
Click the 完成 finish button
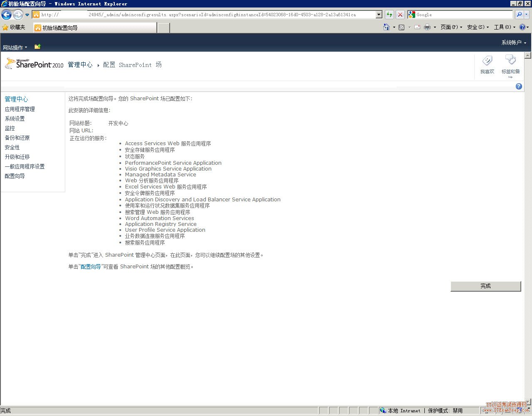click(x=485, y=286)
